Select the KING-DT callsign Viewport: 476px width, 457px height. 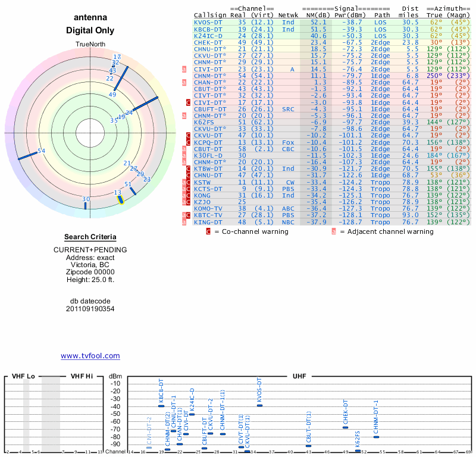point(208,222)
